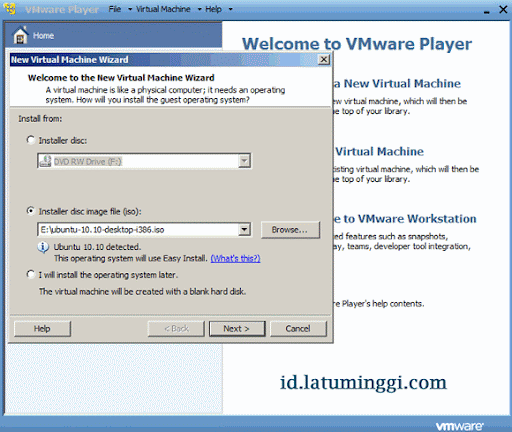
Task: Click the wizard Help button
Action: coord(42,329)
